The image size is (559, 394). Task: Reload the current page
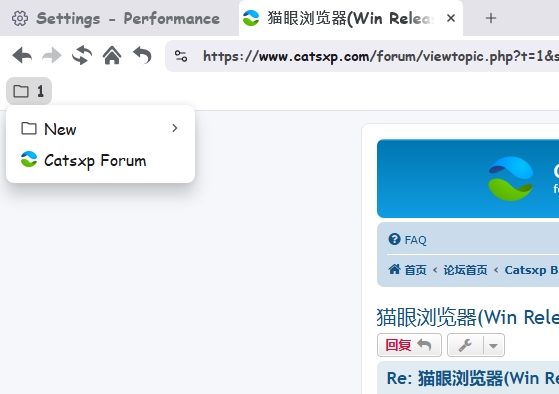(x=82, y=56)
